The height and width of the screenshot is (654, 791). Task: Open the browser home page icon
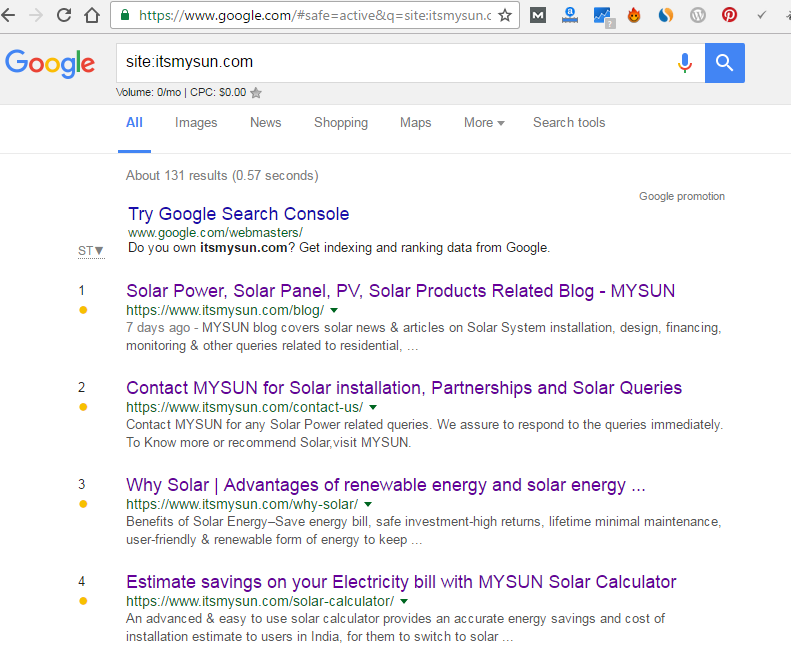point(92,15)
